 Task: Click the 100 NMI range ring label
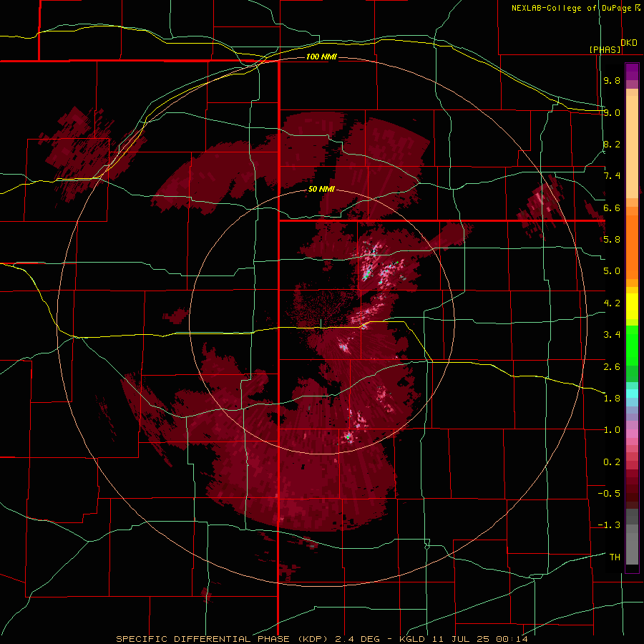(321, 57)
